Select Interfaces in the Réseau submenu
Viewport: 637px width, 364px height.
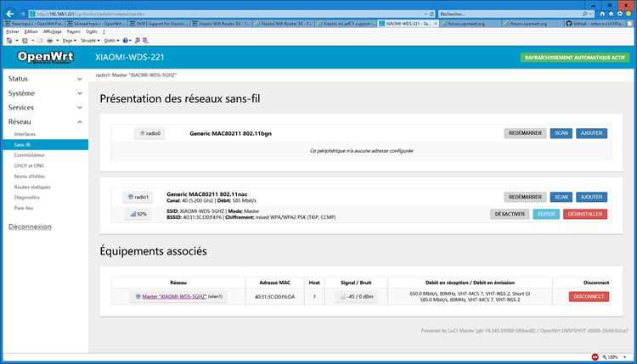[25, 134]
